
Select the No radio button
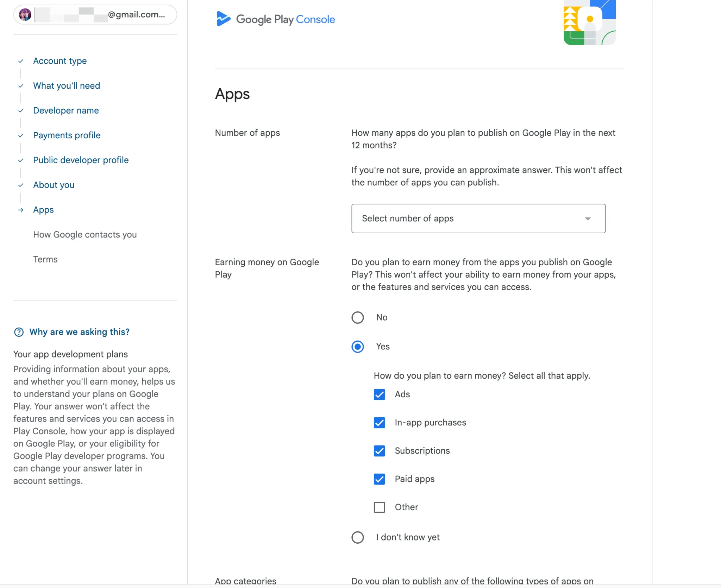357,317
